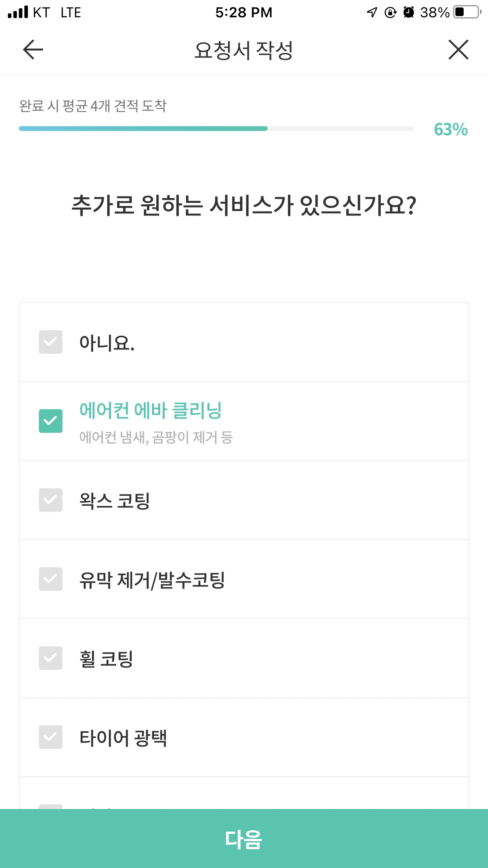Viewport: 488px width, 868px height.
Task: Tap the location arrow status icon
Action: coord(372,12)
